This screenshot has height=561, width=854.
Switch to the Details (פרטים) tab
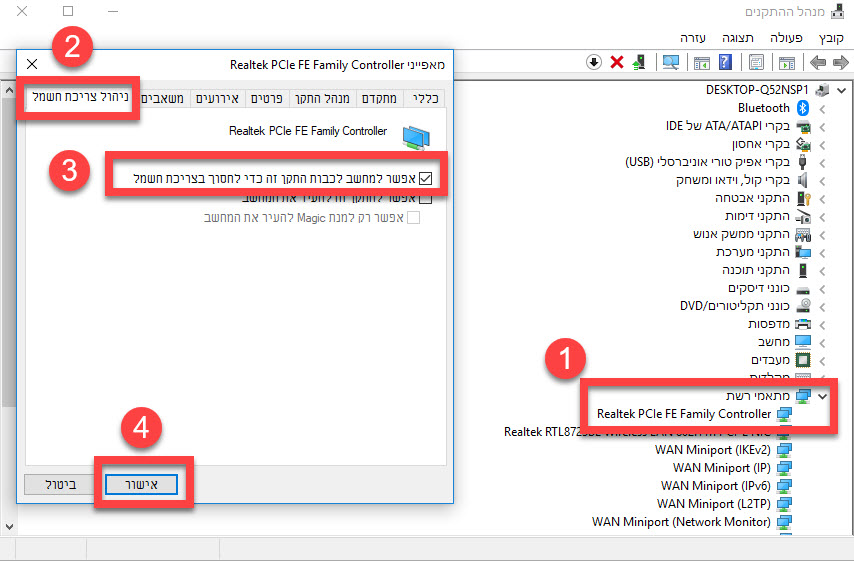tap(267, 99)
